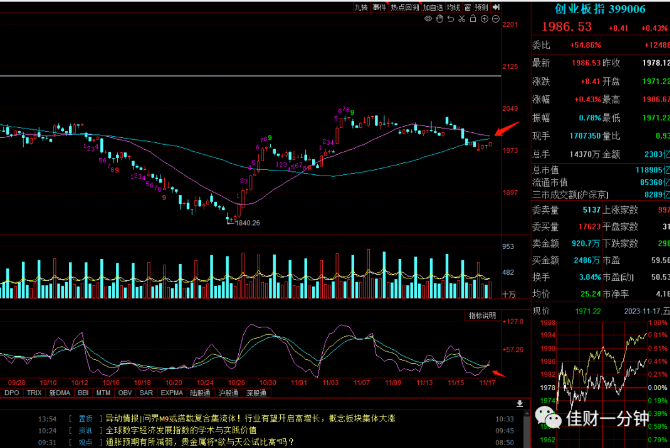Click the 2023-11-17 date label
670x448 pixels.
coord(646,311)
